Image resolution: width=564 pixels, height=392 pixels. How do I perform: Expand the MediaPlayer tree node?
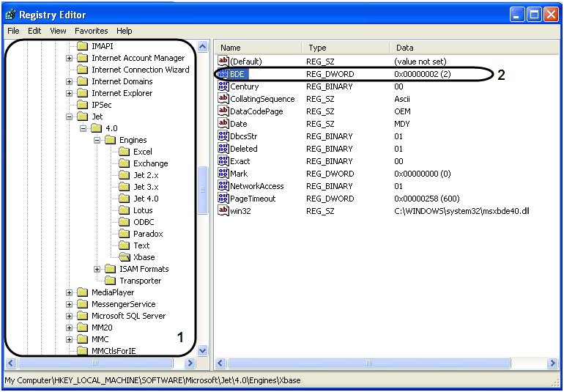pos(70,292)
